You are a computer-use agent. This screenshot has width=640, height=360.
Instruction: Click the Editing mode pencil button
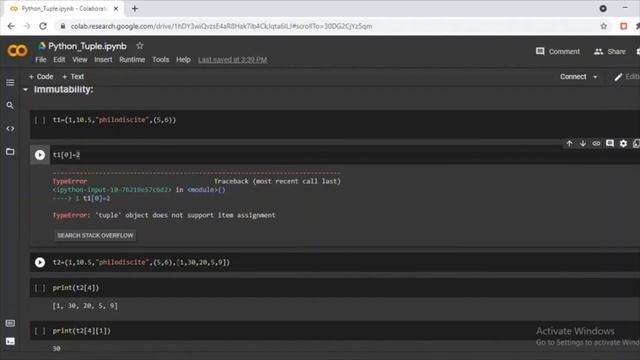point(627,77)
